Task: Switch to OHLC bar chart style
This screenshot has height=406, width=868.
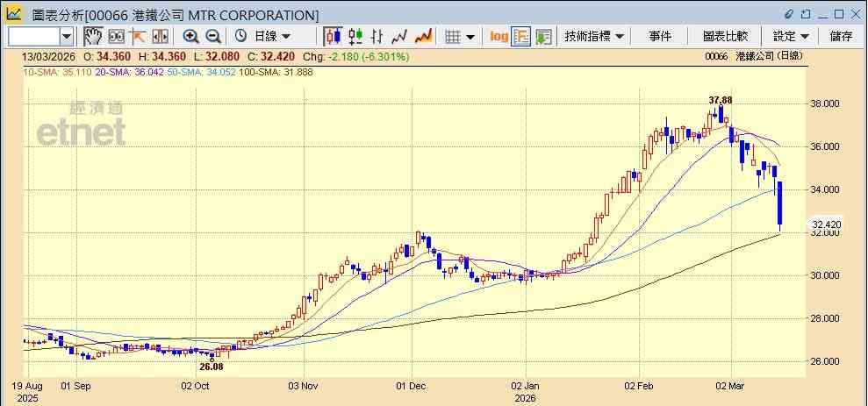Action: 377,37
